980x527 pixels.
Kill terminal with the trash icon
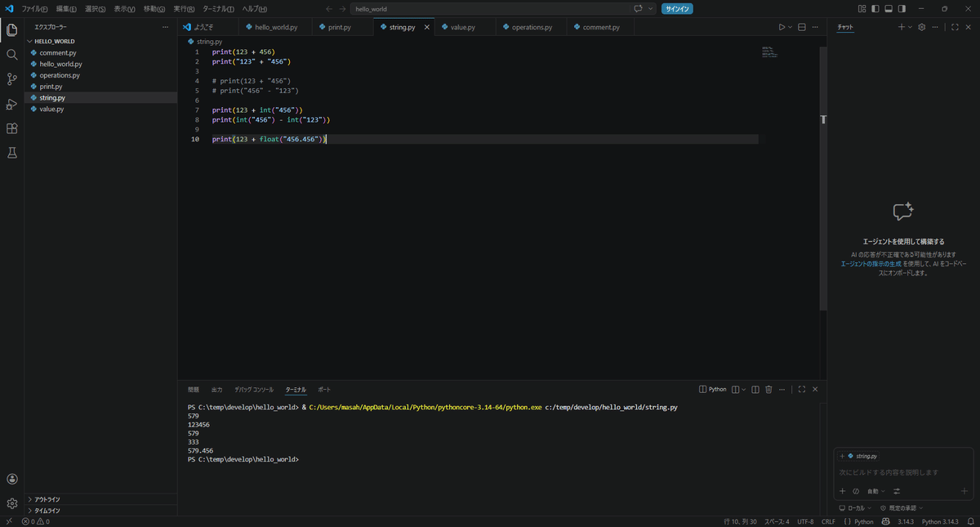(x=768, y=390)
